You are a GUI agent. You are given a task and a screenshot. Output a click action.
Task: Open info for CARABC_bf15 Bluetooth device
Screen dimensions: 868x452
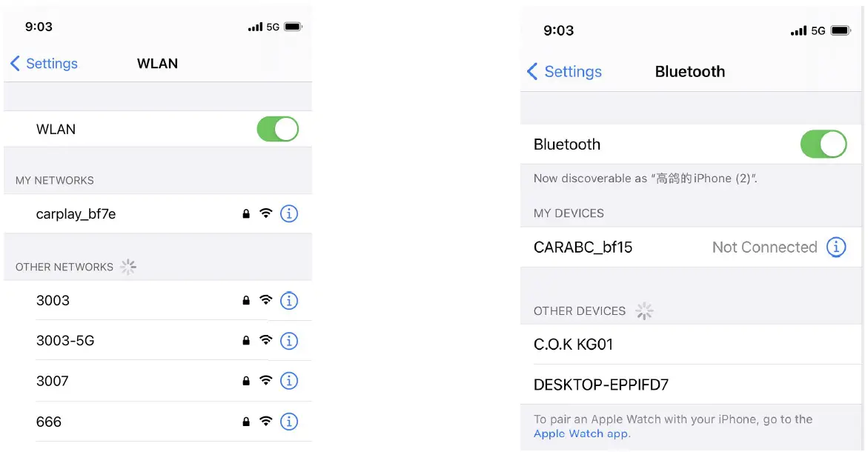tap(836, 247)
